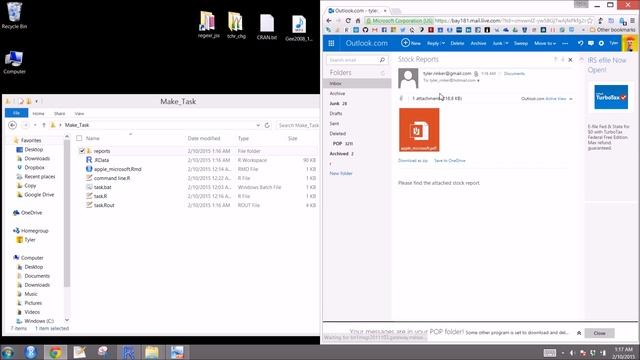Open the Move to dropdown
The width and height of the screenshot is (640, 360).
point(545,43)
